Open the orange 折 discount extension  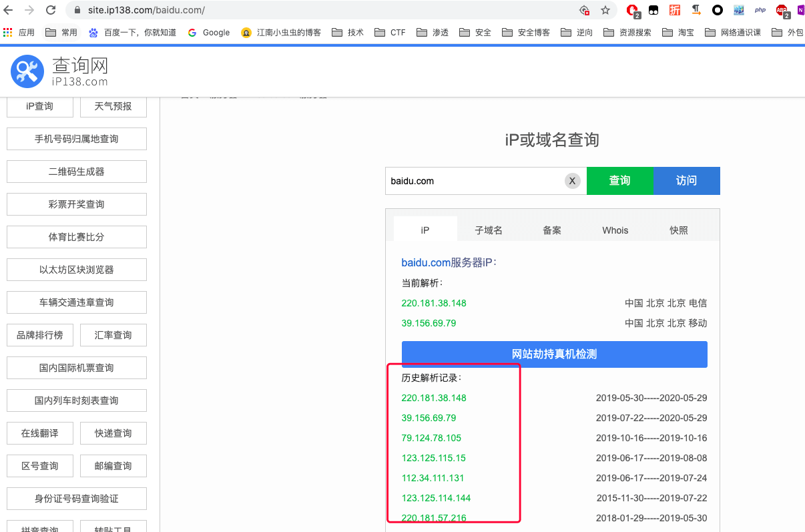pos(675,10)
